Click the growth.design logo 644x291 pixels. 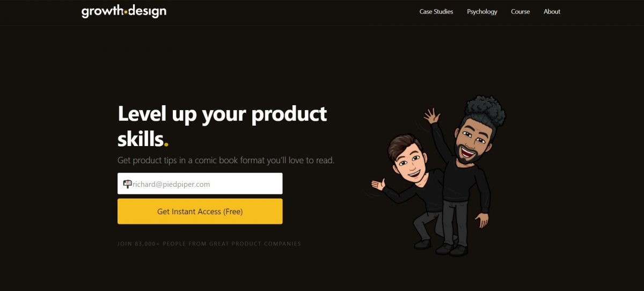click(124, 11)
